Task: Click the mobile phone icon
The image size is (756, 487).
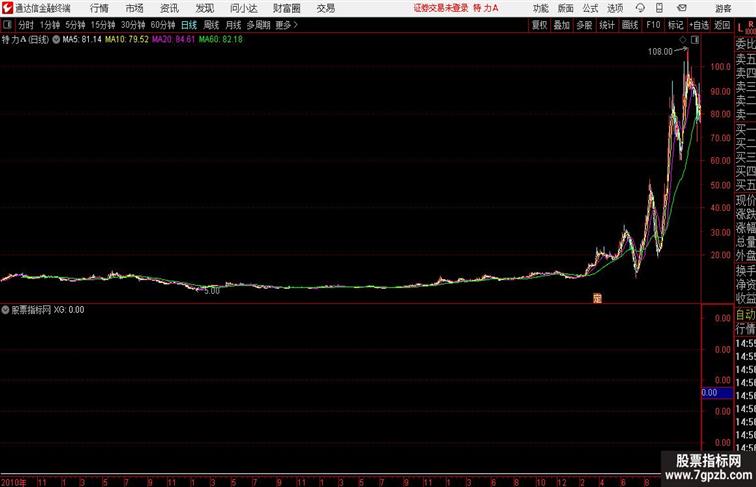Action: tap(659, 8)
